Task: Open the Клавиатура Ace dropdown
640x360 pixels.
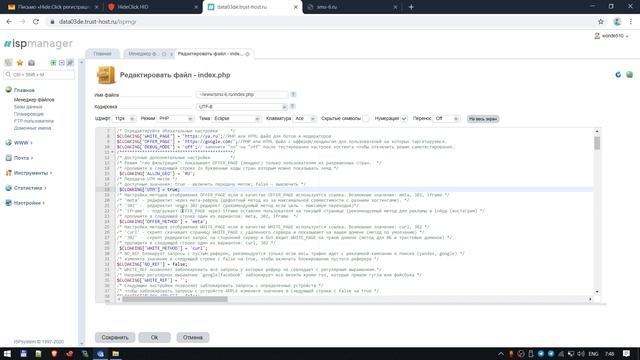Action: point(304,118)
